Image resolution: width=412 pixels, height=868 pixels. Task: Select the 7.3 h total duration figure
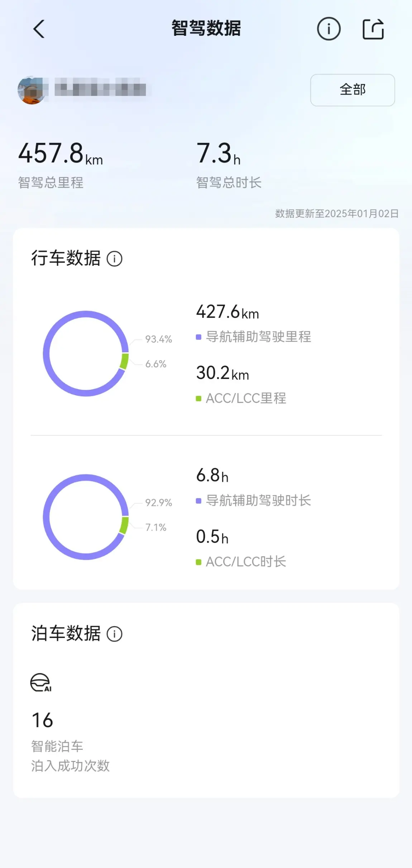click(x=218, y=153)
